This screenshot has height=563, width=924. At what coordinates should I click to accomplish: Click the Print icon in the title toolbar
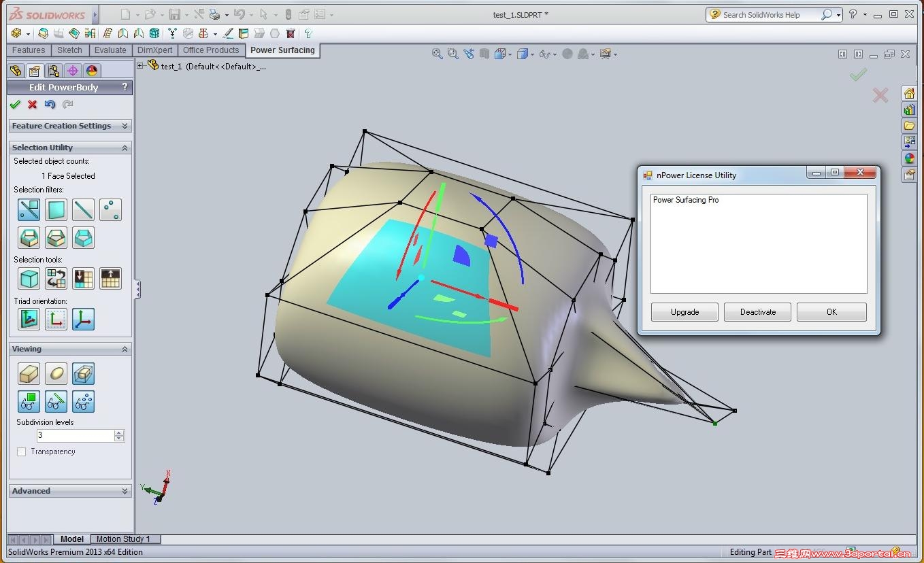pos(215,14)
